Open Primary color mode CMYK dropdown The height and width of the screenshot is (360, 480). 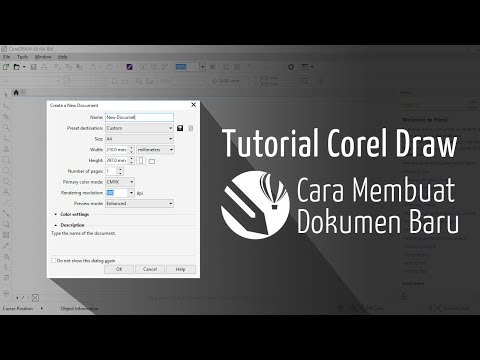pos(120,182)
